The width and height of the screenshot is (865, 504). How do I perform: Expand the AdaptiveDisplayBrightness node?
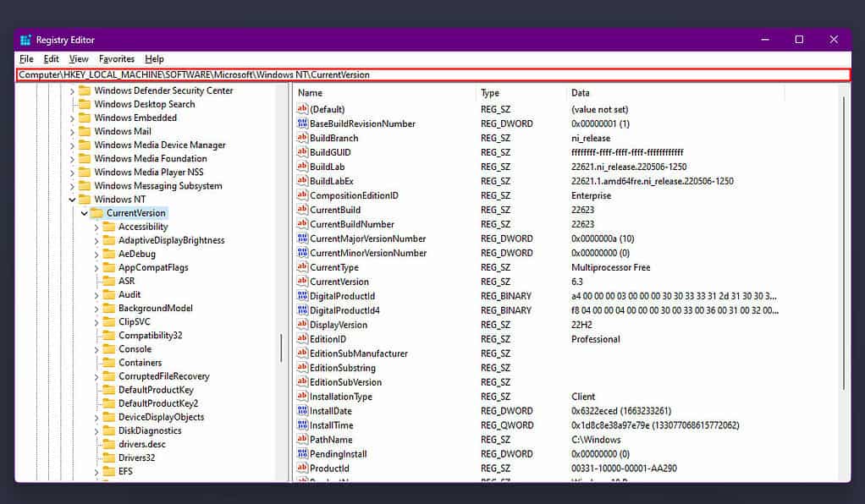(x=96, y=241)
